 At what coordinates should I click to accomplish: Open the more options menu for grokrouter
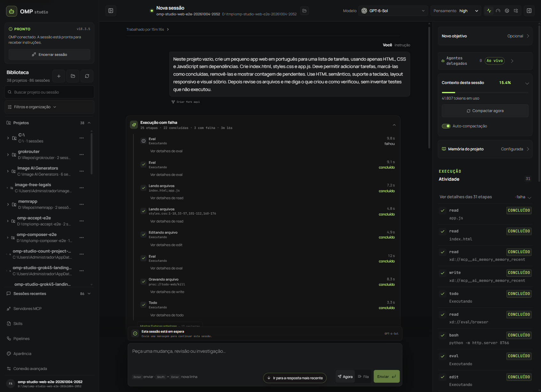[x=82, y=155]
